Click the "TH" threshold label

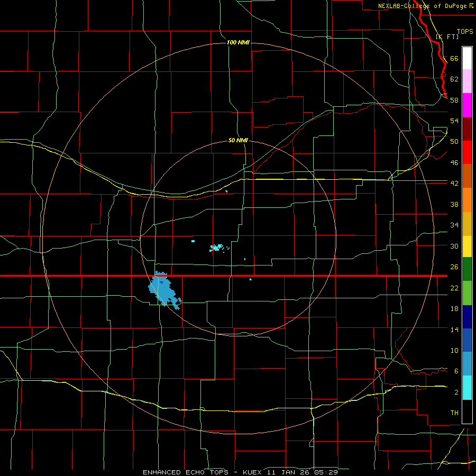(x=454, y=413)
